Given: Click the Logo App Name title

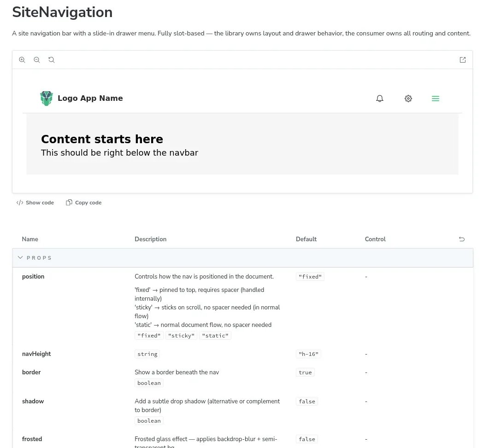Looking at the screenshot, I should [x=90, y=98].
